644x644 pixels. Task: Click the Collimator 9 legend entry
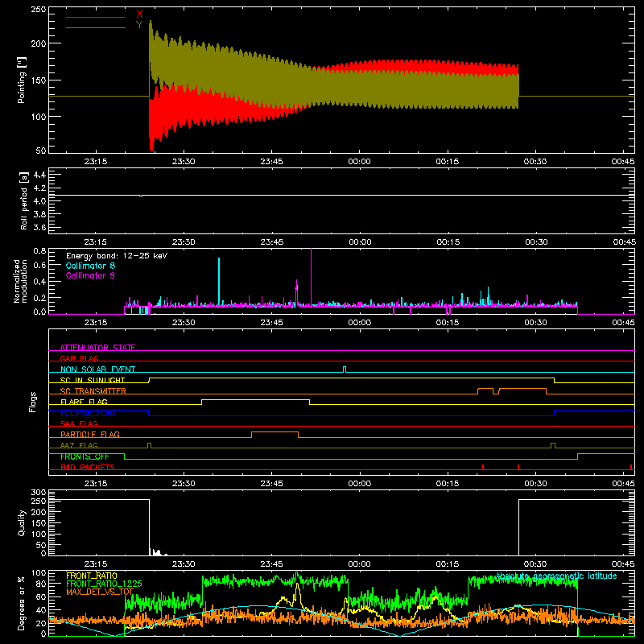click(90, 275)
